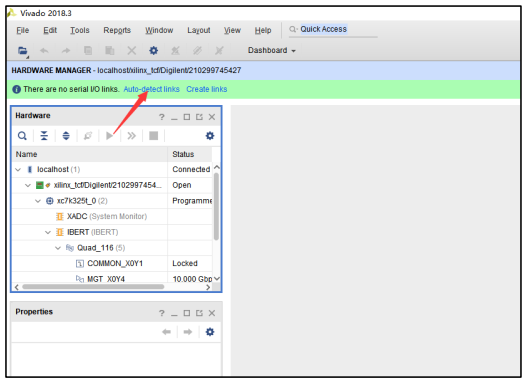Open Properties panel settings gear
527x382 pixels.
tap(210, 332)
